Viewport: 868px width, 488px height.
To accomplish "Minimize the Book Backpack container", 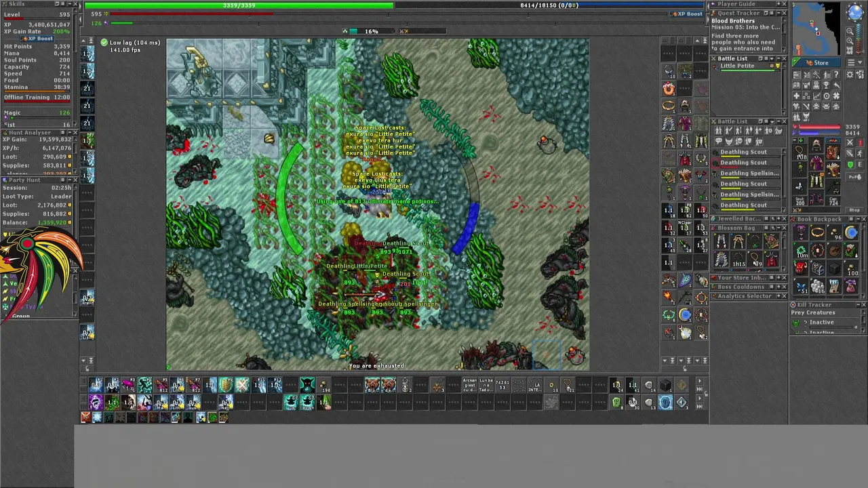I will click(x=858, y=219).
